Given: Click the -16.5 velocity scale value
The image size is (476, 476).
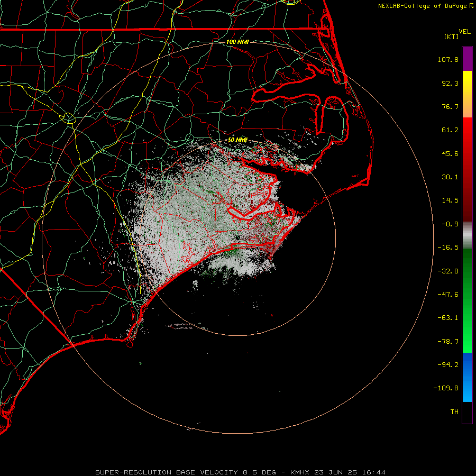Looking at the screenshot, I should [x=448, y=248].
